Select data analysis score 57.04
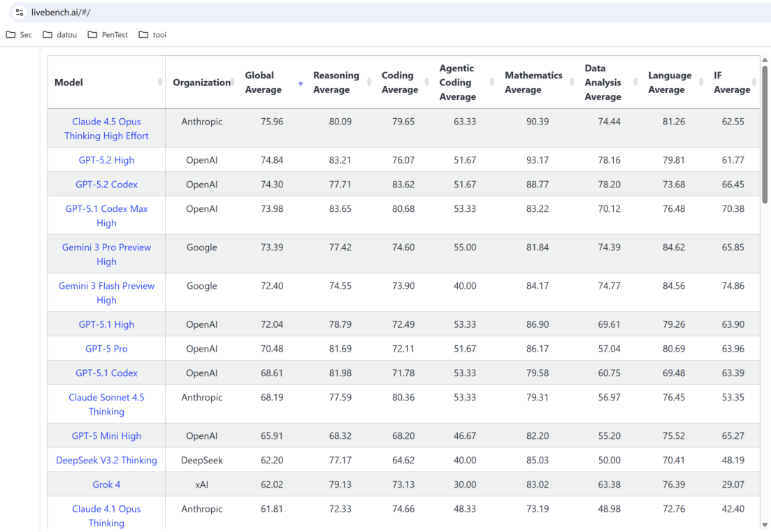The width and height of the screenshot is (771, 532). (x=610, y=349)
